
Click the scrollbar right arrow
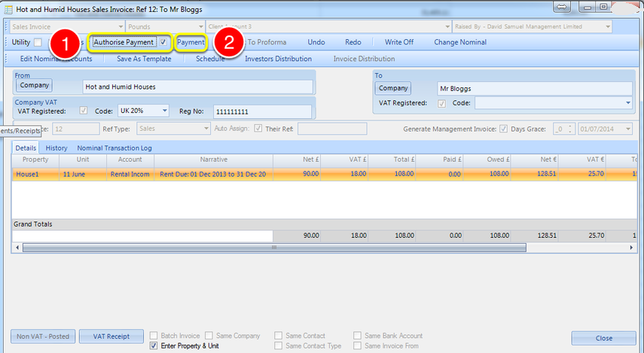[x=631, y=248]
